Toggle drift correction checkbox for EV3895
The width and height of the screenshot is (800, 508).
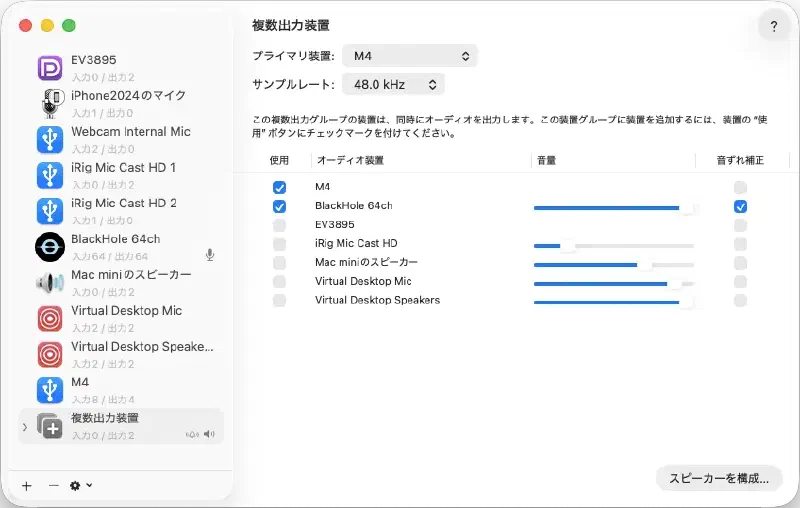[740, 225]
